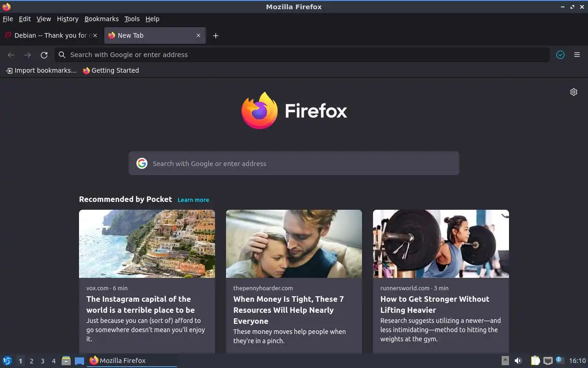This screenshot has height=368, width=588.
Task: Go forward using the forward arrow
Action: 28,55
